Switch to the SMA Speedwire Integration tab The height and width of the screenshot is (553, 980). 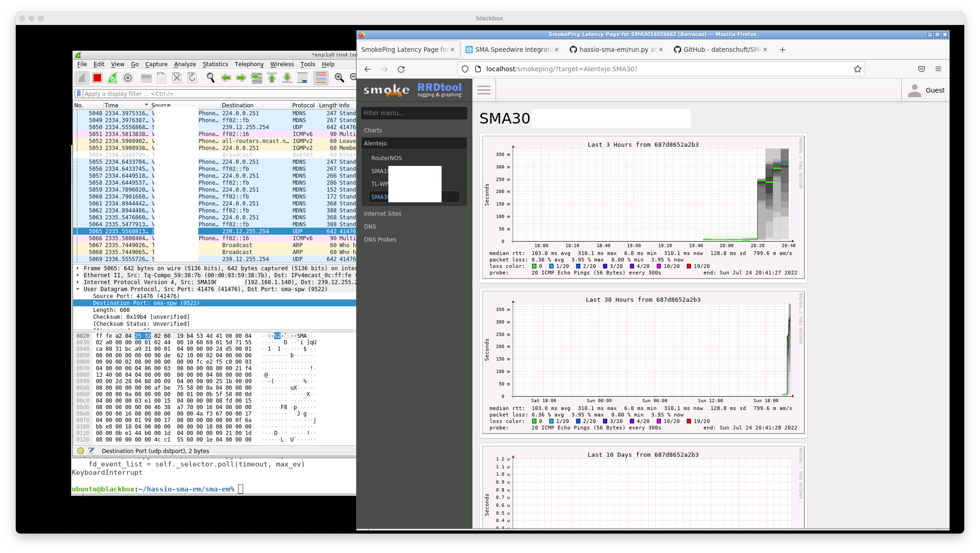(512, 50)
